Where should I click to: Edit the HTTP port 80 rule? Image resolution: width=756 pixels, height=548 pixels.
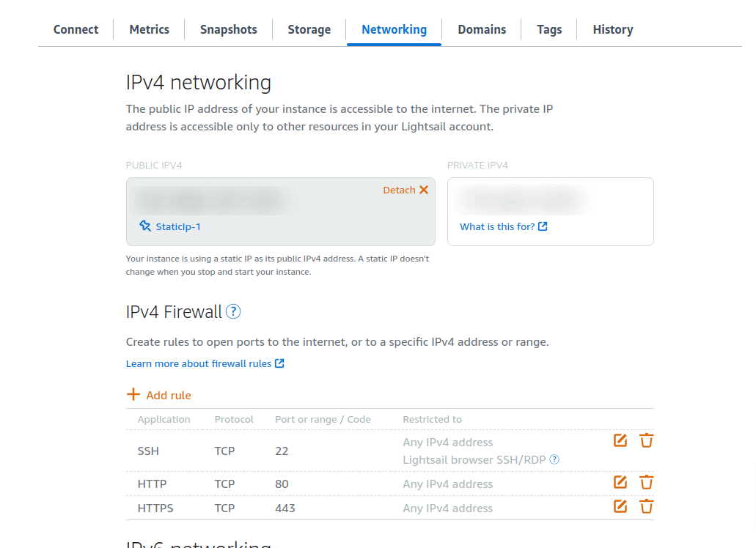coord(620,482)
